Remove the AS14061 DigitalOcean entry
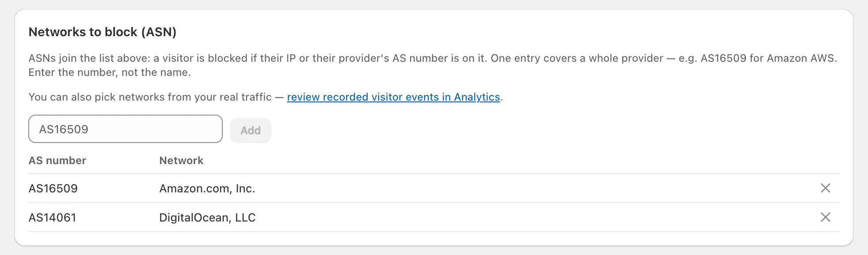Screen dimensions: 868x255 coord(825,217)
